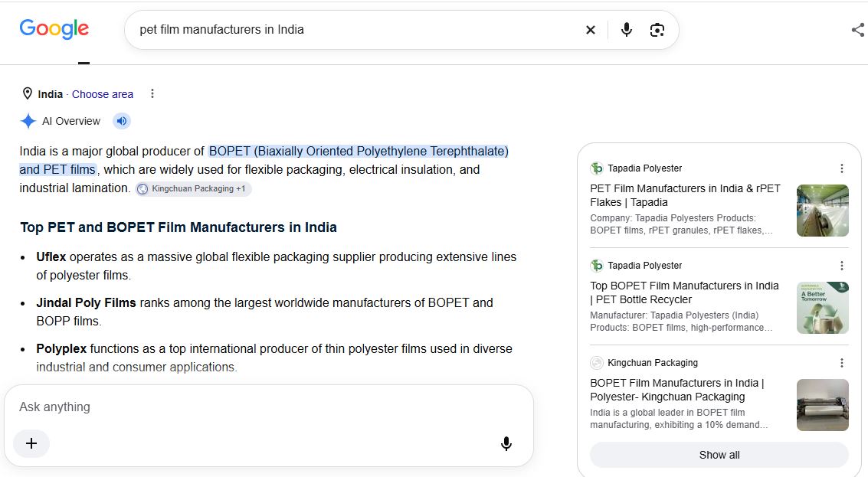Open PET Film Manufacturers in India & rPET Flakes link
The image size is (868, 477).
[x=686, y=195]
